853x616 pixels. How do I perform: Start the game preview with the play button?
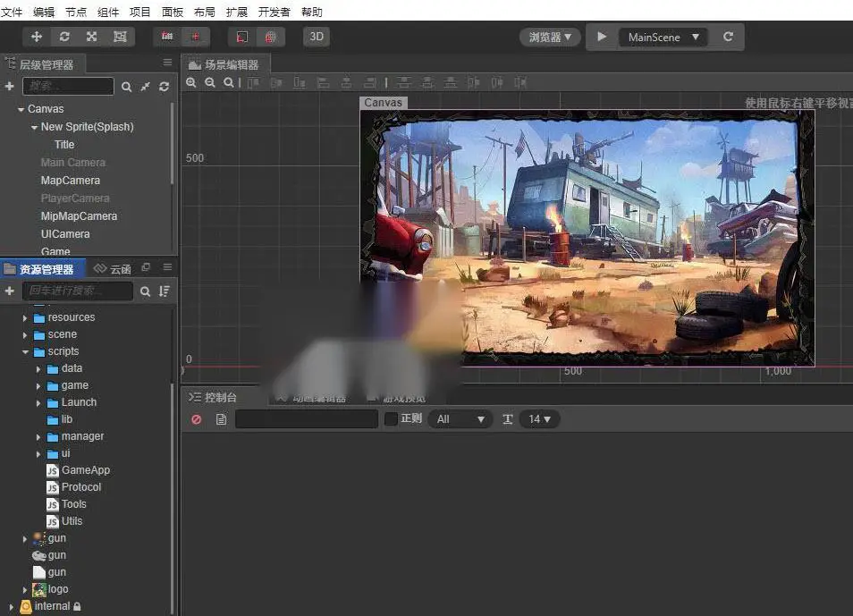tap(601, 37)
